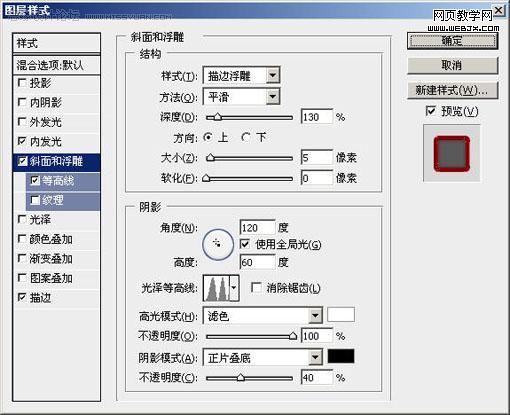Click the shadow opacity field 40
510x415 pixels.
[317, 378]
